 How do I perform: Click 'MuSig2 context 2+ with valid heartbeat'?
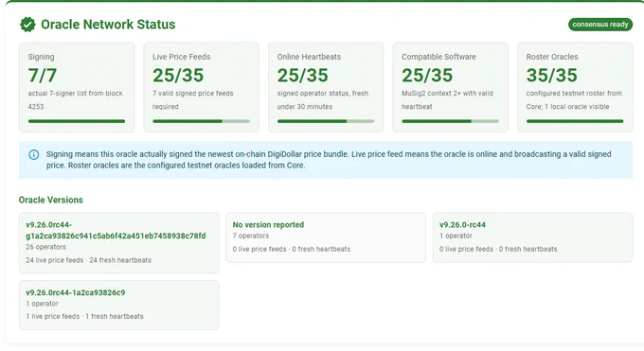[447, 99]
